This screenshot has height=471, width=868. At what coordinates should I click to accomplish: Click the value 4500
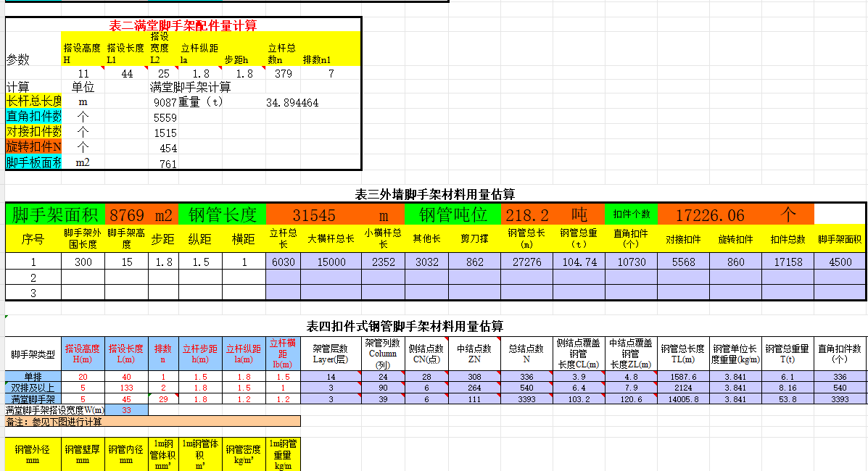pyautogui.click(x=840, y=262)
